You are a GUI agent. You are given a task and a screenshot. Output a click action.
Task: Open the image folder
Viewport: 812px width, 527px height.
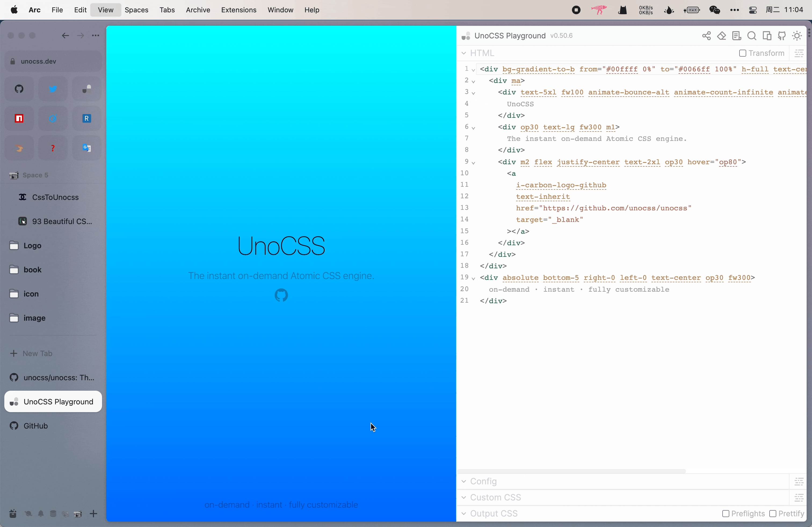click(53, 318)
